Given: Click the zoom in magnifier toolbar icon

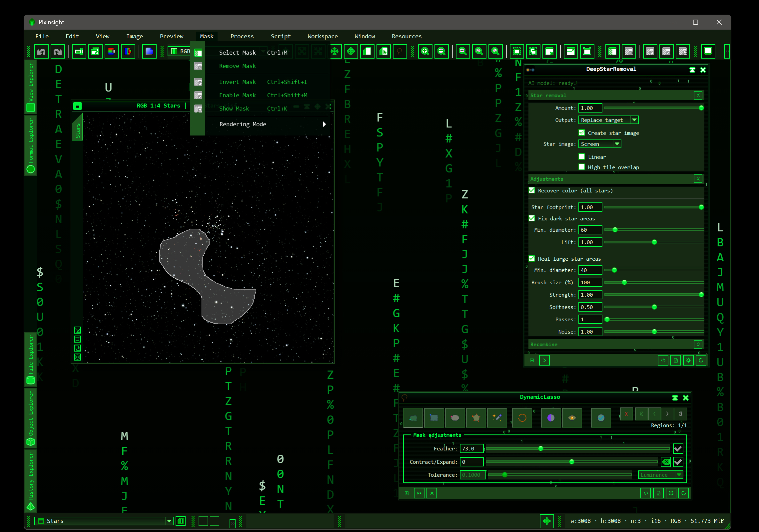Looking at the screenshot, I should click(x=425, y=52).
